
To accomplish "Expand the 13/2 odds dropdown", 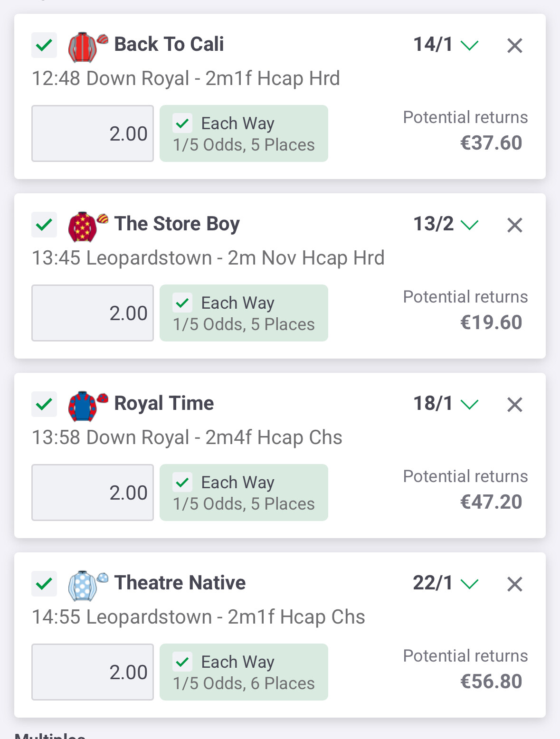I will point(469,225).
